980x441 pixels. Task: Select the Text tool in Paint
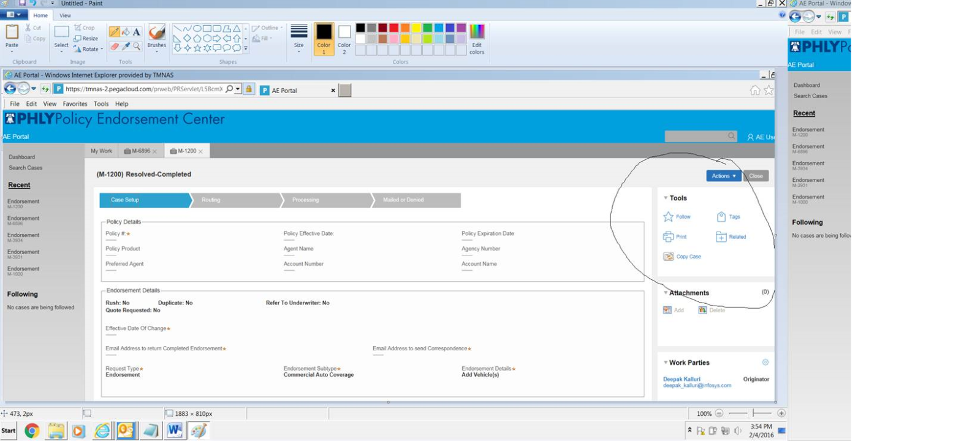click(x=137, y=32)
